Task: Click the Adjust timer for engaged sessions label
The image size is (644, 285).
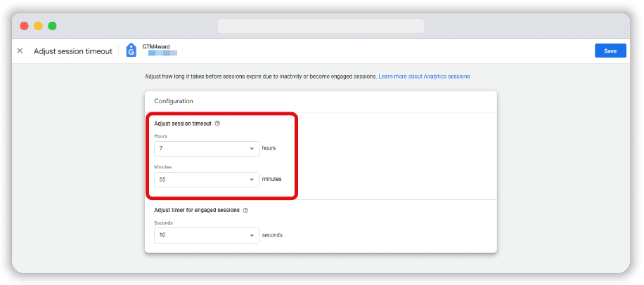Action: point(197,210)
